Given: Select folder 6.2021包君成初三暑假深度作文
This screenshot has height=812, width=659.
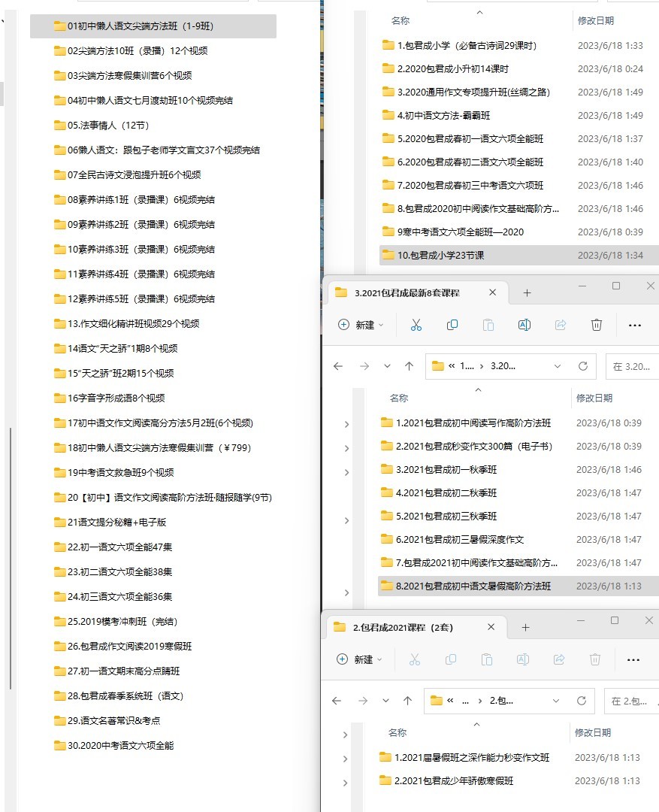Looking at the screenshot, I should (x=452, y=540).
